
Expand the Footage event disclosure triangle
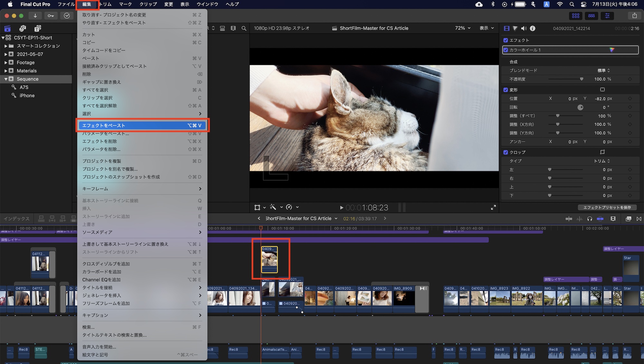6,62
